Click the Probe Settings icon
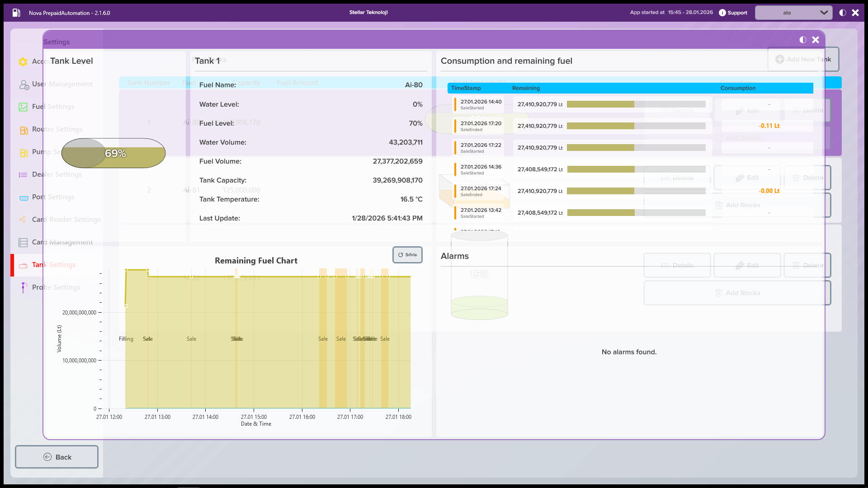This screenshot has height=488, width=868. pyautogui.click(x=24, y=287)
